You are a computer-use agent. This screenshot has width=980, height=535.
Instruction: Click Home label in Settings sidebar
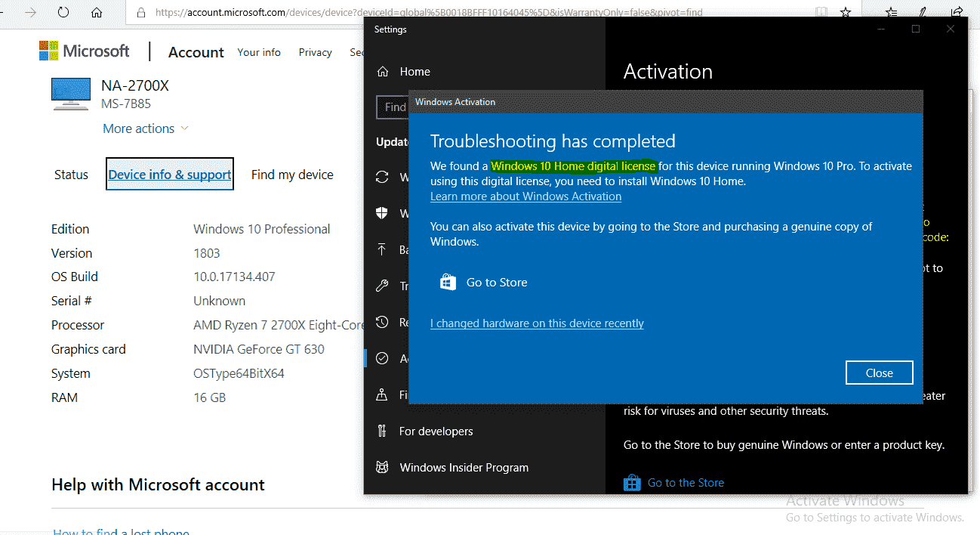(414, 72)
